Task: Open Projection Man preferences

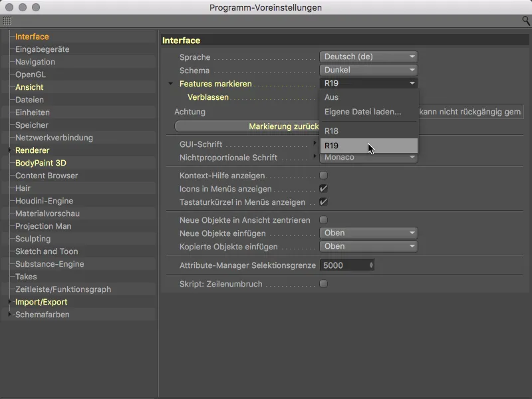Action: [x=43, y=226]
